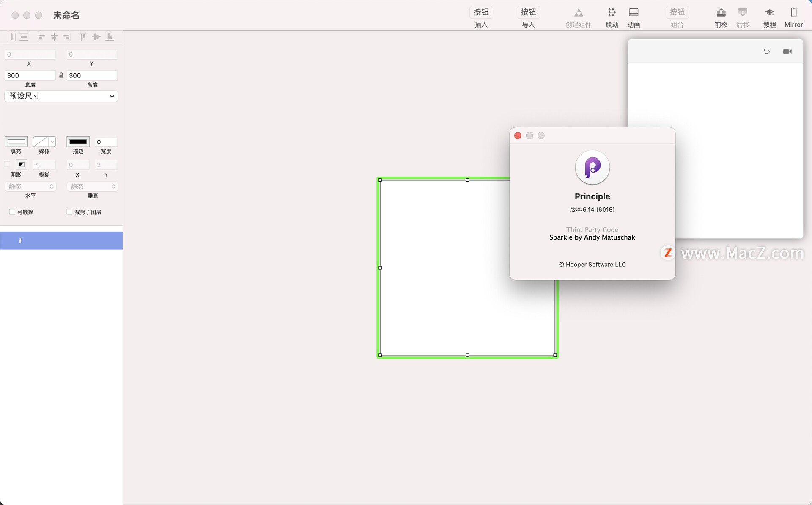This screenshot has height=505, width=812.
Task: Click the rewind preview arrow icon
Action: [766, 52]
